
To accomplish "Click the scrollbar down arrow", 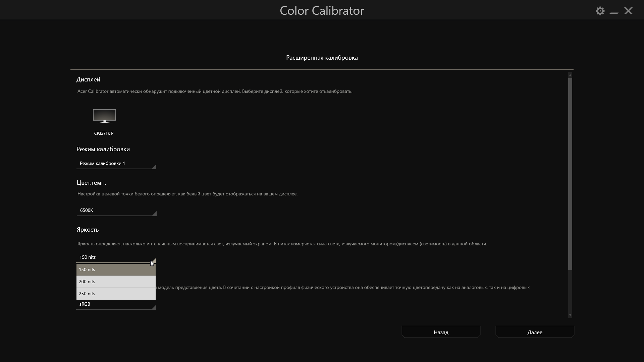I will coord(570,315).
